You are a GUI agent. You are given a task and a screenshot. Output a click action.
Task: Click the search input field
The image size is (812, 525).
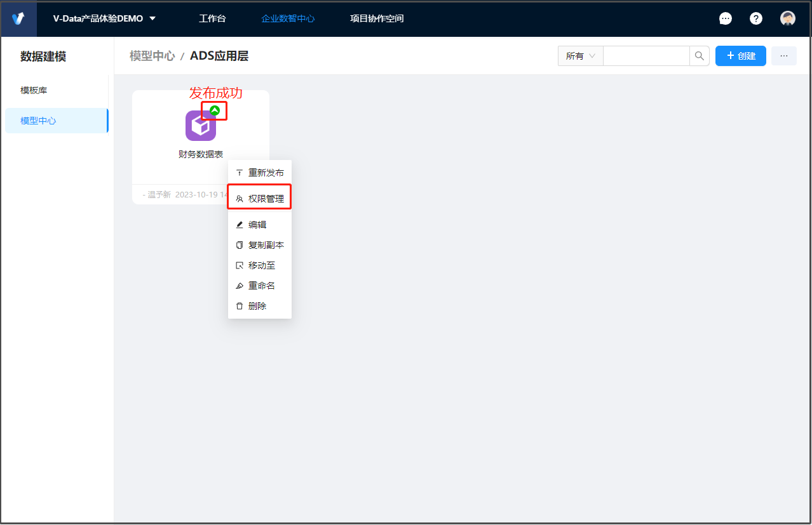[646, 56]
